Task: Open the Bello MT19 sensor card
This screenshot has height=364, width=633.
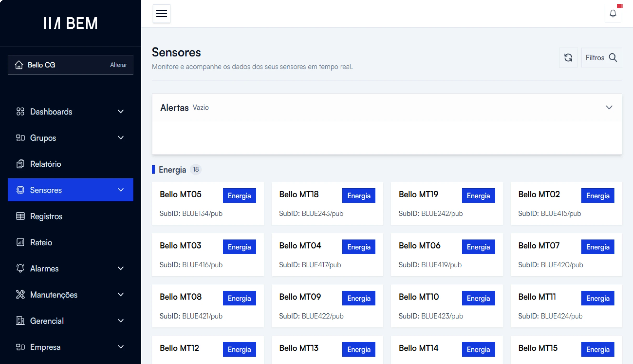Action: [x=447, y=203]
